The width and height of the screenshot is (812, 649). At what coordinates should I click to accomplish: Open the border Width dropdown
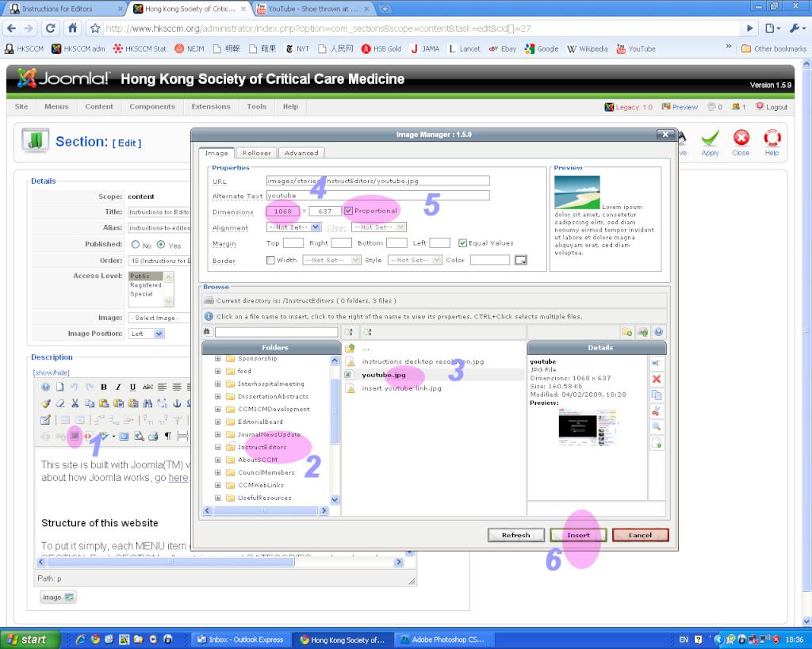(332, 261)
